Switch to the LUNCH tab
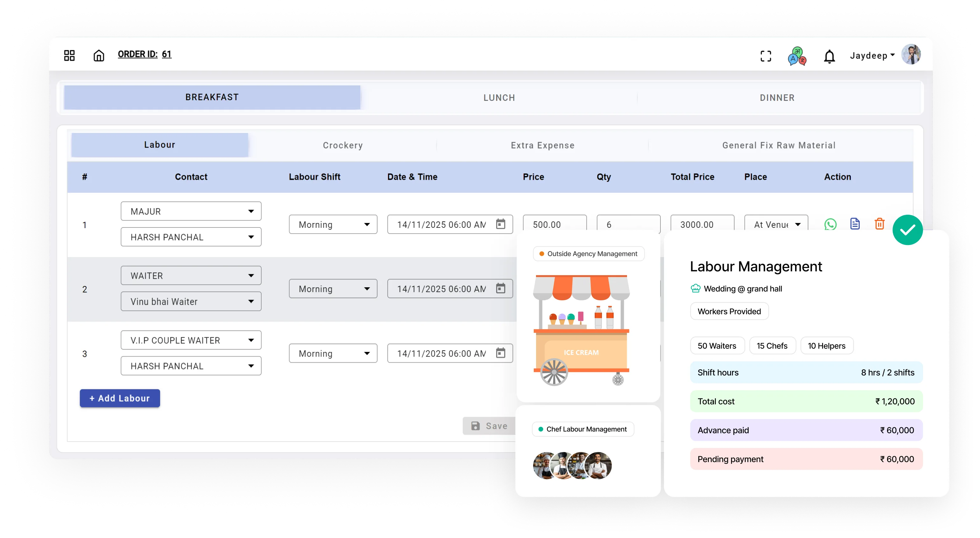Screen dimensions: 980x538 click(x=499, y=98)
